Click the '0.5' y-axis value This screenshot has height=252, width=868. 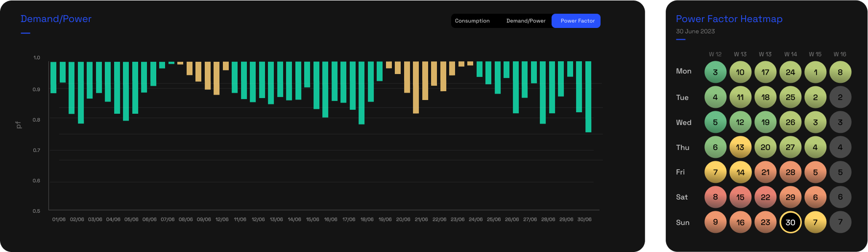[37, 211]
